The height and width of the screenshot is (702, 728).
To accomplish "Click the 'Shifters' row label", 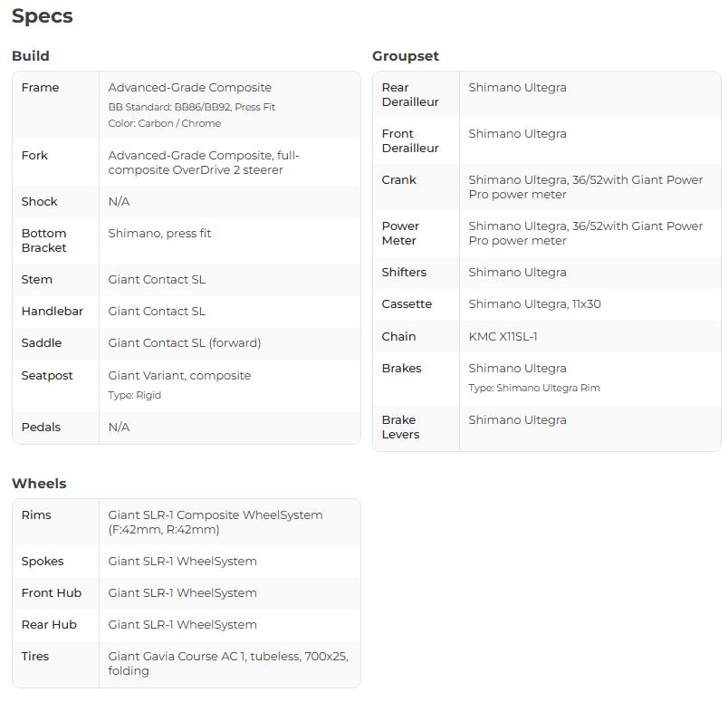I will [x=404, y=273].
